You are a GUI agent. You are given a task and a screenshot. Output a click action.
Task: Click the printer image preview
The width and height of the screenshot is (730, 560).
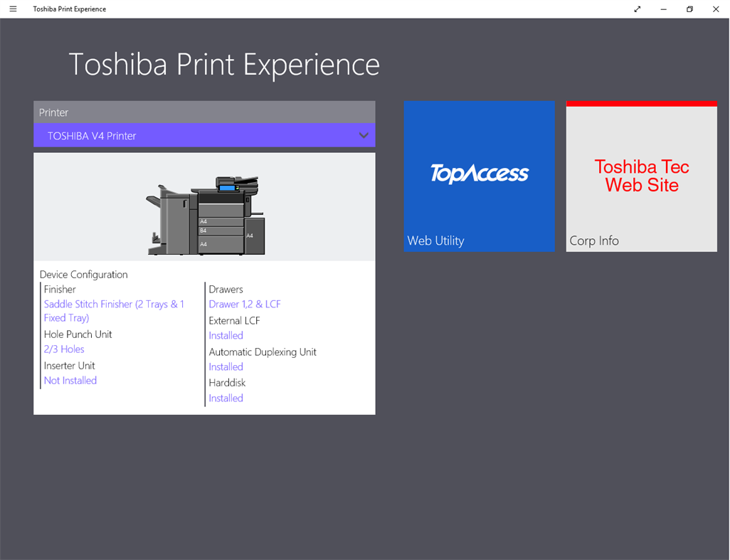click(x=204, y=206)
